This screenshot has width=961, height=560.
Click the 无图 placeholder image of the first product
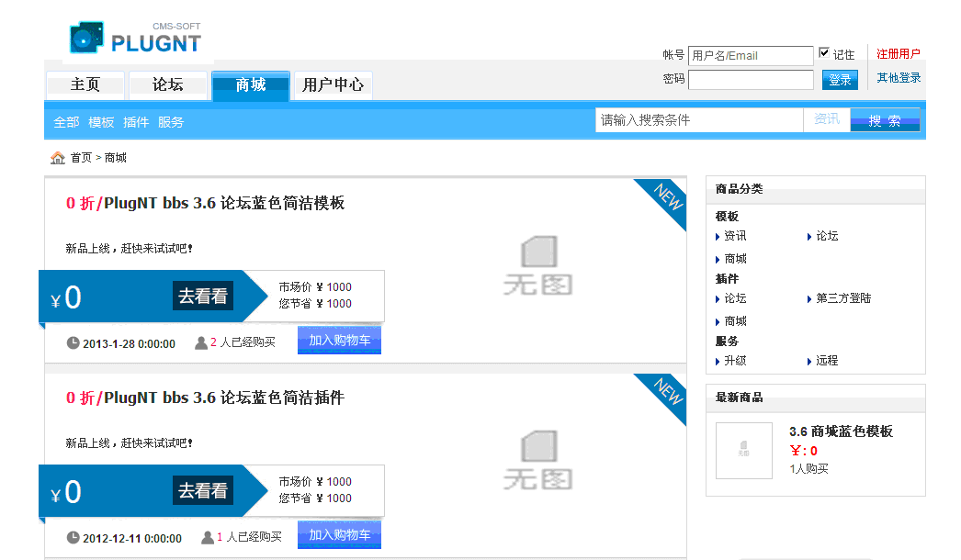coord(537,271)
